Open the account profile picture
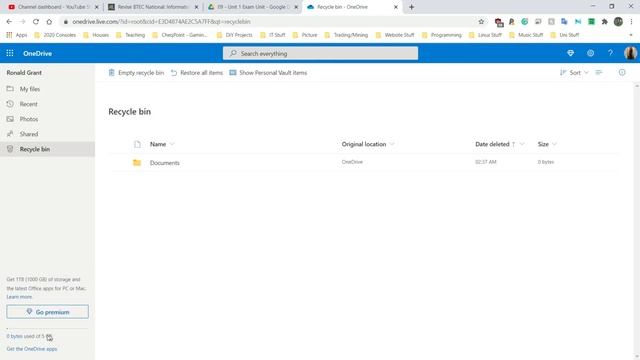 click(x=630, y=53)
